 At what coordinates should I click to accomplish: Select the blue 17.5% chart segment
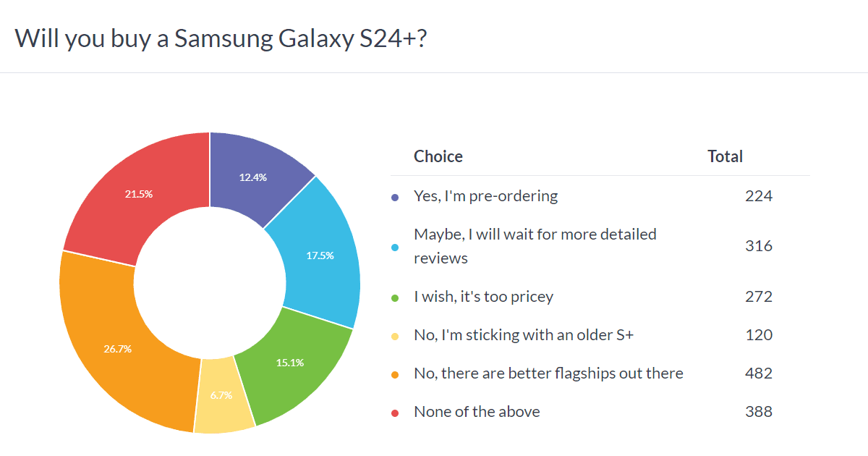(318, 256)
